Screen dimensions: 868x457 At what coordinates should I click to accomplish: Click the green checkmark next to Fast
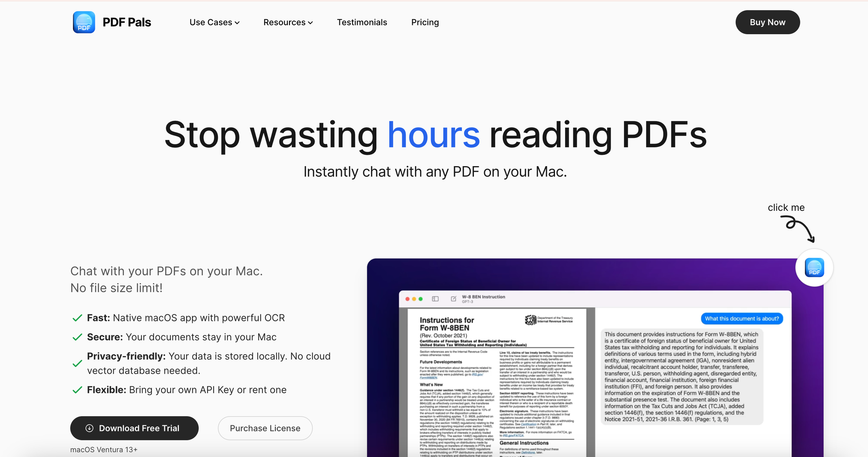[77, 318]
